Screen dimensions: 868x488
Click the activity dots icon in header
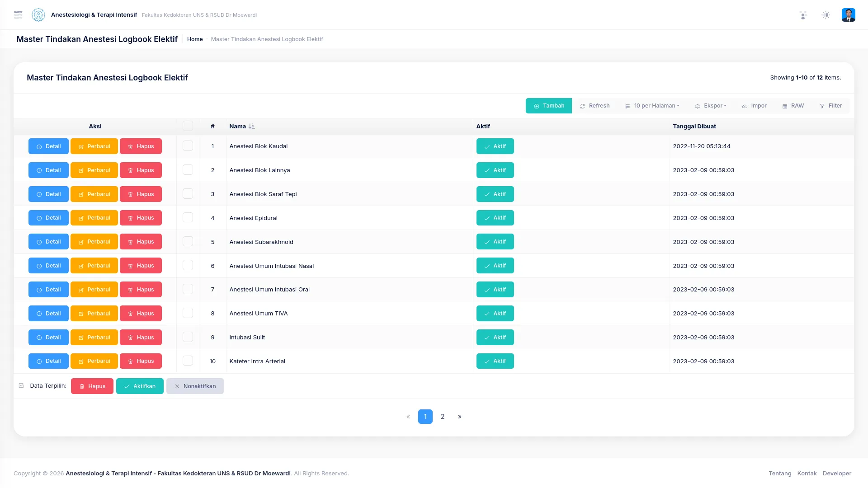[803, 15]
